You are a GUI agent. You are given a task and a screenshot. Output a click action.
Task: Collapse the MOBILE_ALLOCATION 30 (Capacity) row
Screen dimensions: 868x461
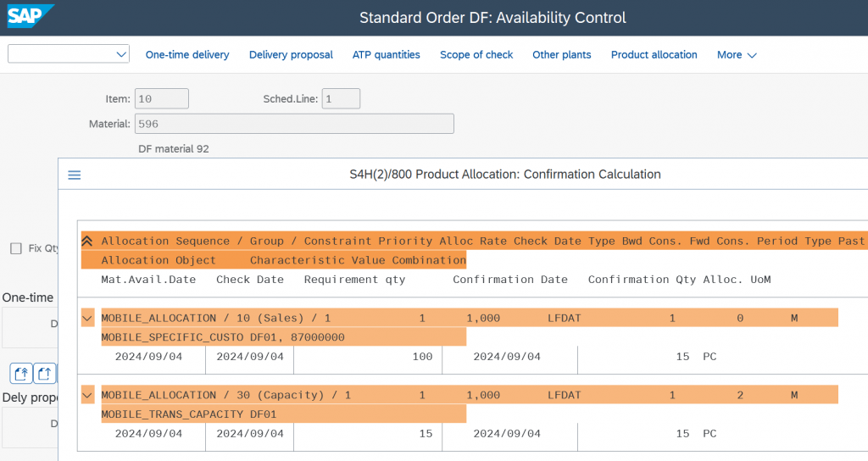[x=87, y=395]
